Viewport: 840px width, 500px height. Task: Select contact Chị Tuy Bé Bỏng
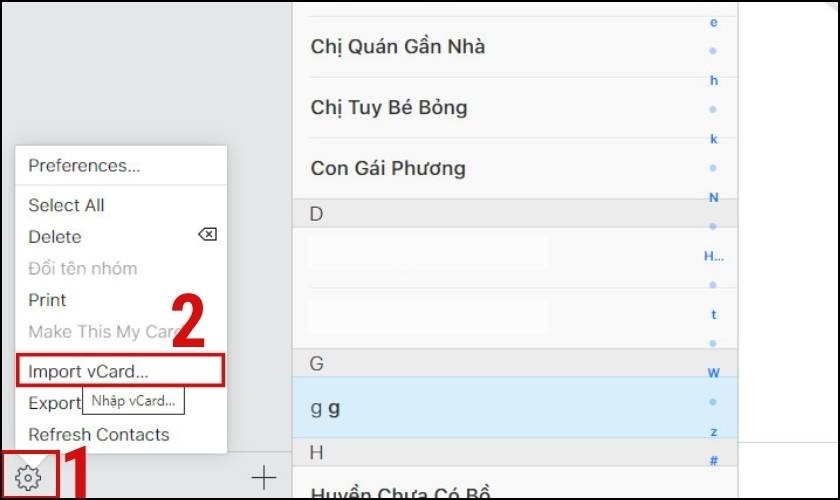389,107
